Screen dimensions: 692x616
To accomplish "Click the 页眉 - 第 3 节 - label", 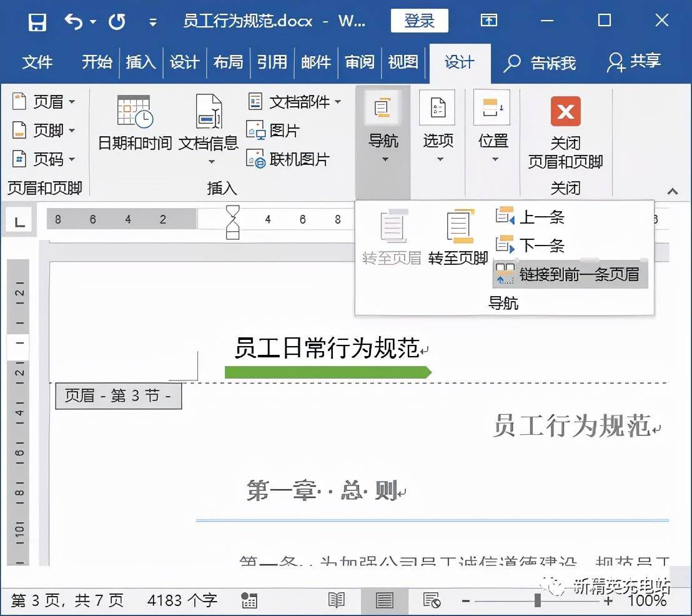I will [x=118, y=395].
